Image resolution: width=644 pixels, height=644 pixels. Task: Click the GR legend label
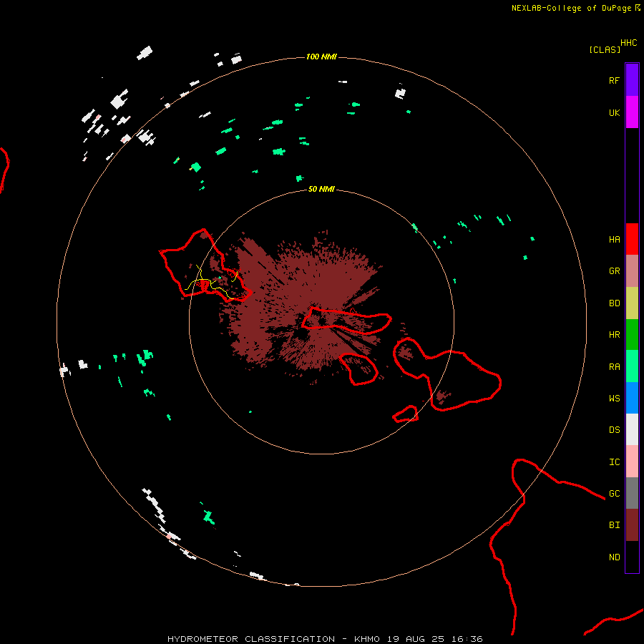point(614,271)
